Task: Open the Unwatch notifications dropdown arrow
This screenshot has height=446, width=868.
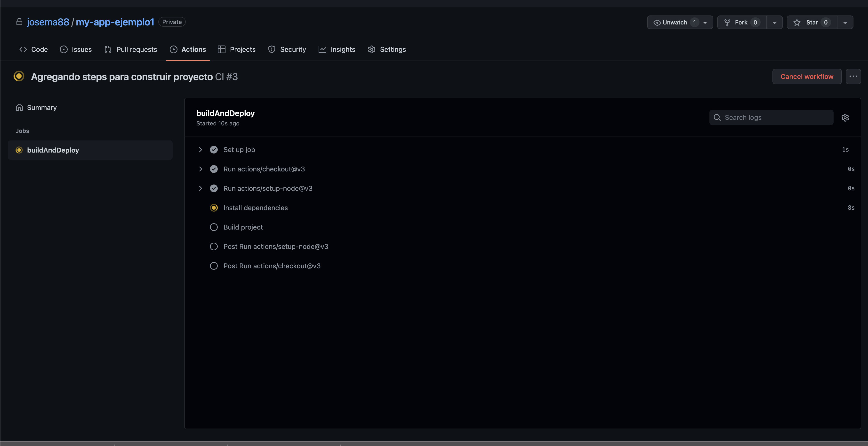Action: 705,23
